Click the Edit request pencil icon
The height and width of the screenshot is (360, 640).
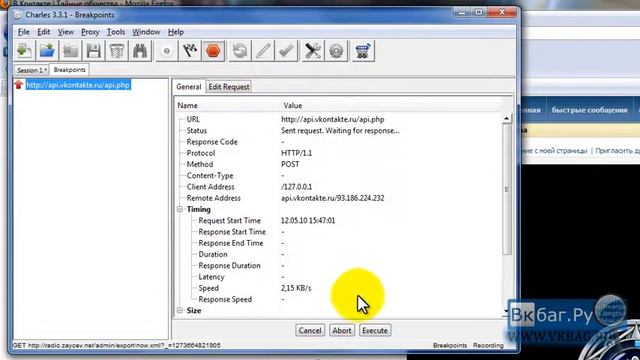pos(263,51)
